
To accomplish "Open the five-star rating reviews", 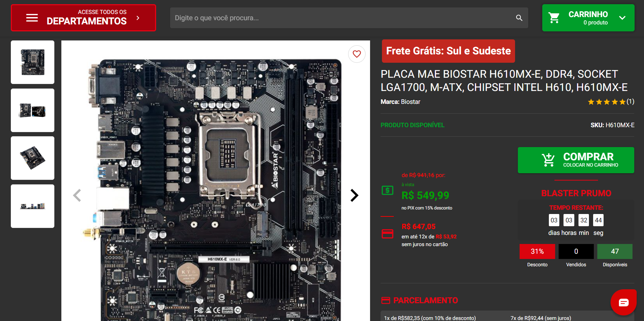I will (611, 102).
